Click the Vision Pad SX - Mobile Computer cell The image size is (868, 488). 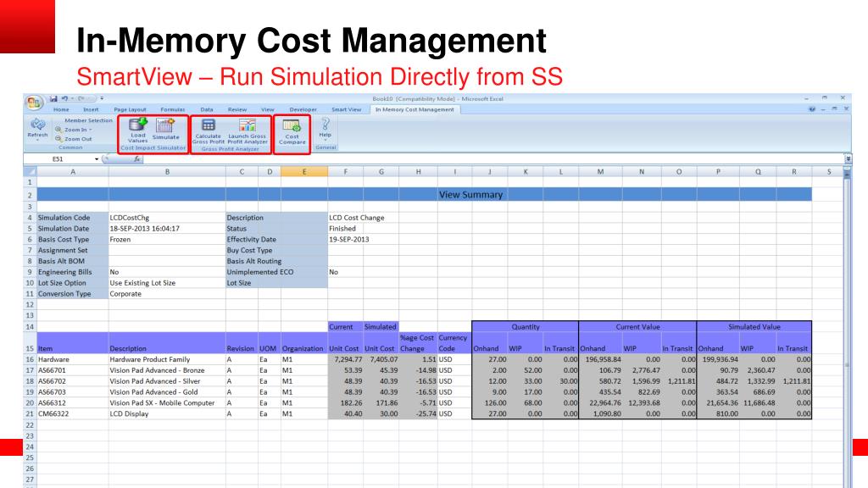click(x=167, y=402)
